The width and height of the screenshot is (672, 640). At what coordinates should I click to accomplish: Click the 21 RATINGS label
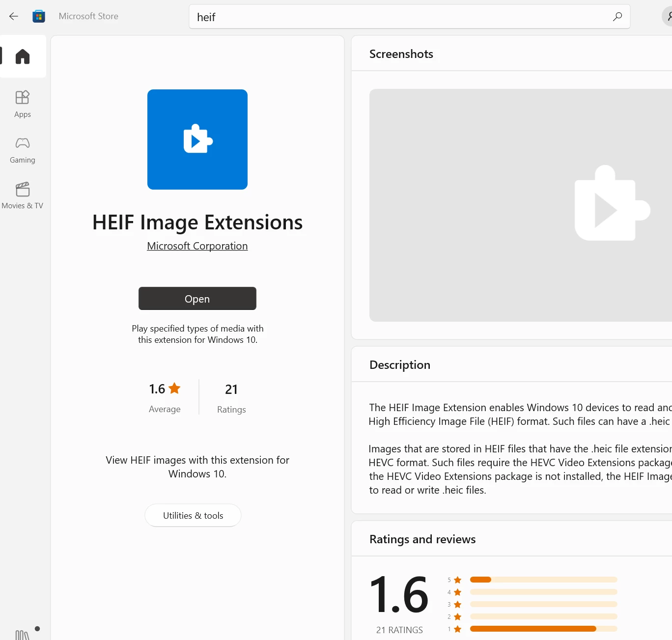point(399,630)
